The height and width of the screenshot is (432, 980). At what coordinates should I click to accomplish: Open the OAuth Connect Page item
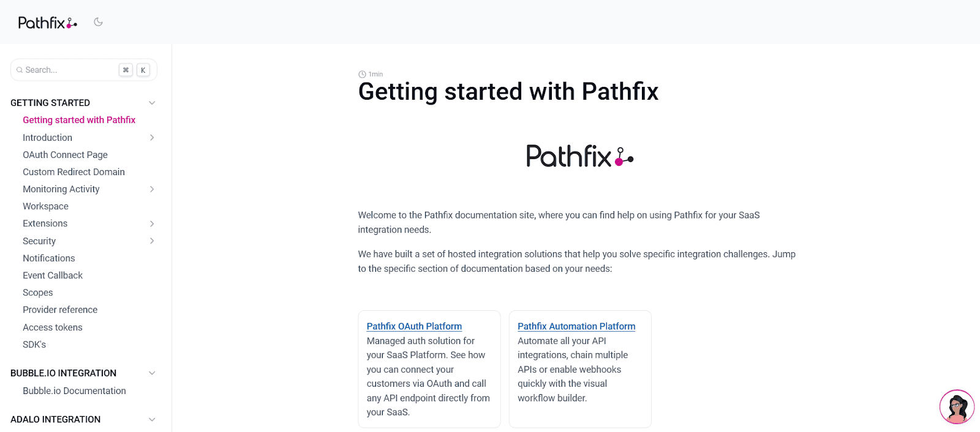[x=65, y=155]
